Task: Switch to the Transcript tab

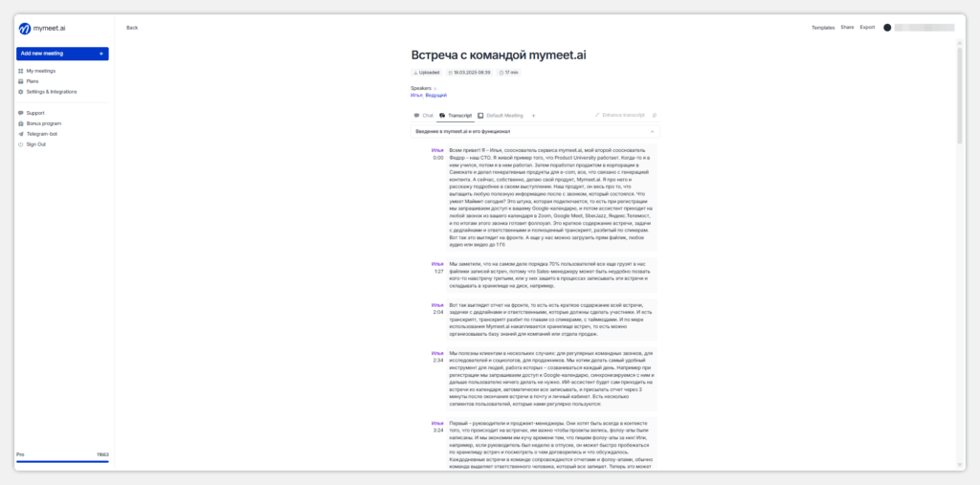Action: coord(455,116)
